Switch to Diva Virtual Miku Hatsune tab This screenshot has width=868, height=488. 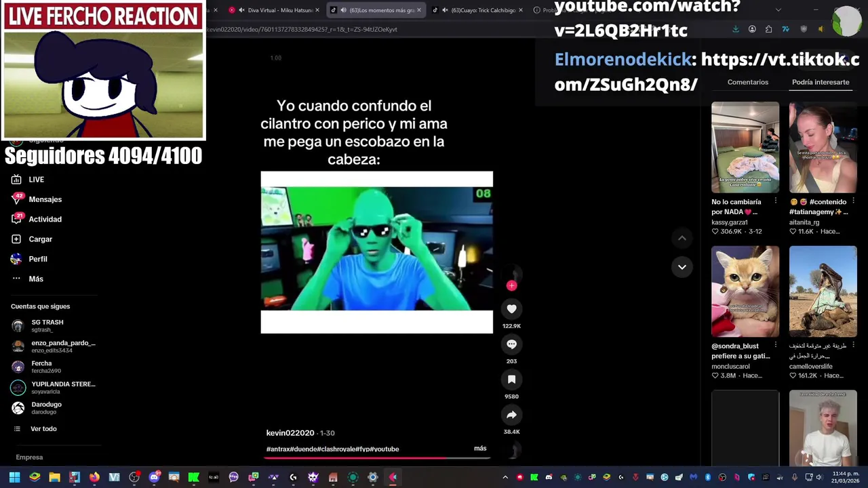(x=275, y=10)
